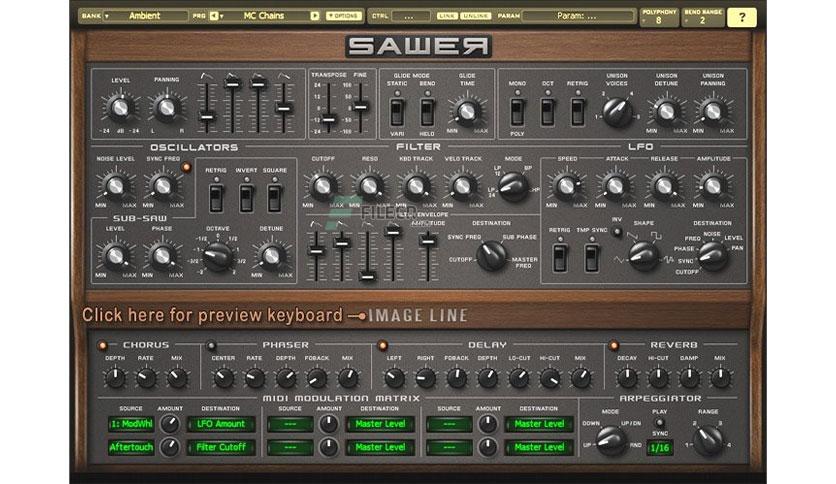This screenshot has width=836, height=484.
Task: Flip the voice Retrig switch
Action: click(x=577, y=111)
